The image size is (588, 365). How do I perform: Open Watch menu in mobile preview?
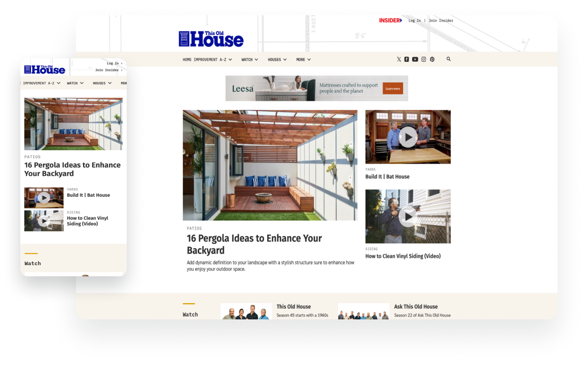coord(75,83)
